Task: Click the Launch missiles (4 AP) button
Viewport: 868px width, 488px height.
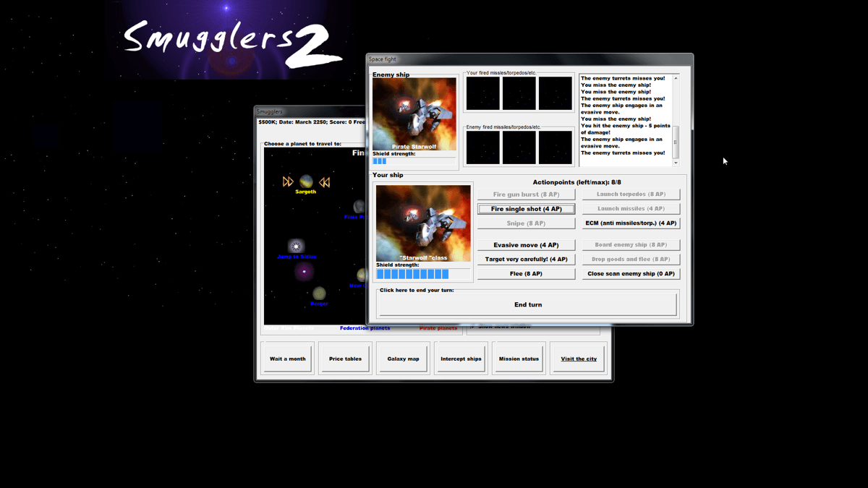Action: pos(631,209)
